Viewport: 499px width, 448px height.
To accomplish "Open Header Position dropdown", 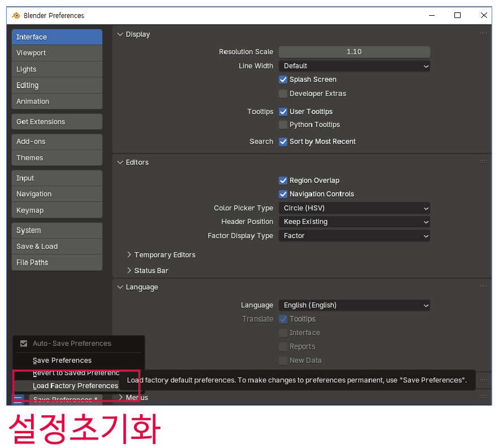I will click(354, 222).
